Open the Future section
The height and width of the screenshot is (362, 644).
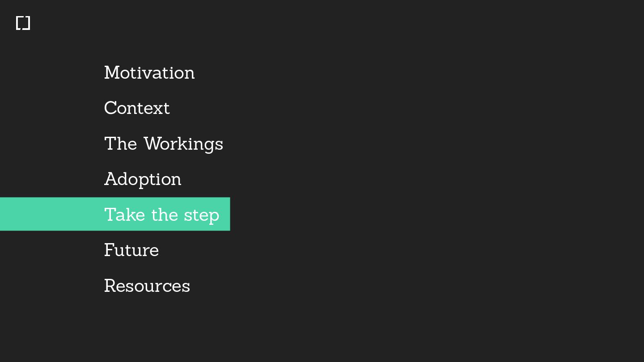click(x=131, y=250)
